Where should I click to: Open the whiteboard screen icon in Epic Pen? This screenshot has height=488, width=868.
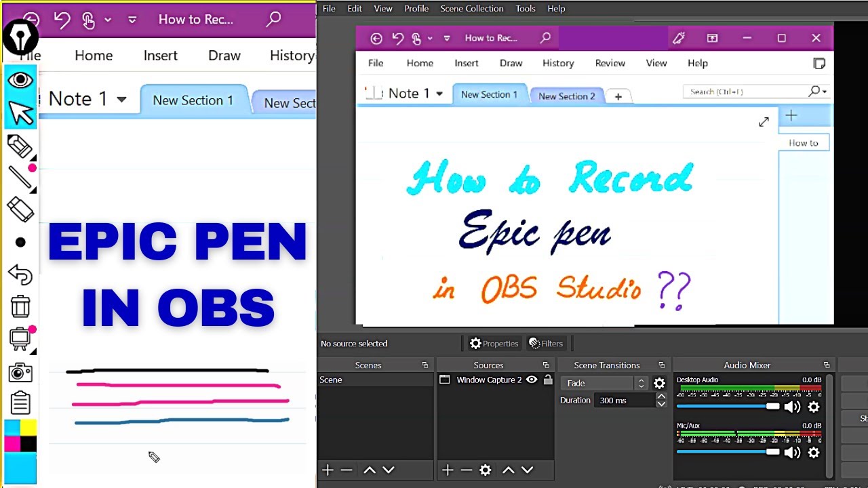pos(20,338)
